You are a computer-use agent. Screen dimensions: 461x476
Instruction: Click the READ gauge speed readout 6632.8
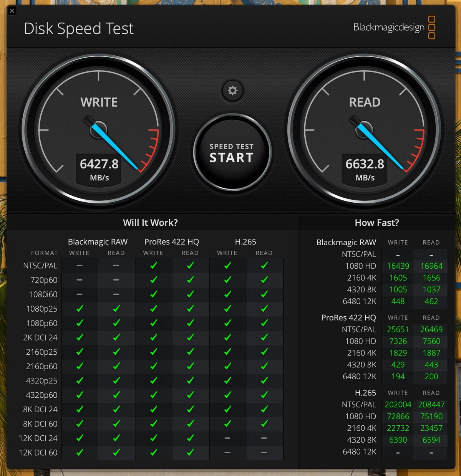[x=365, y=164]
